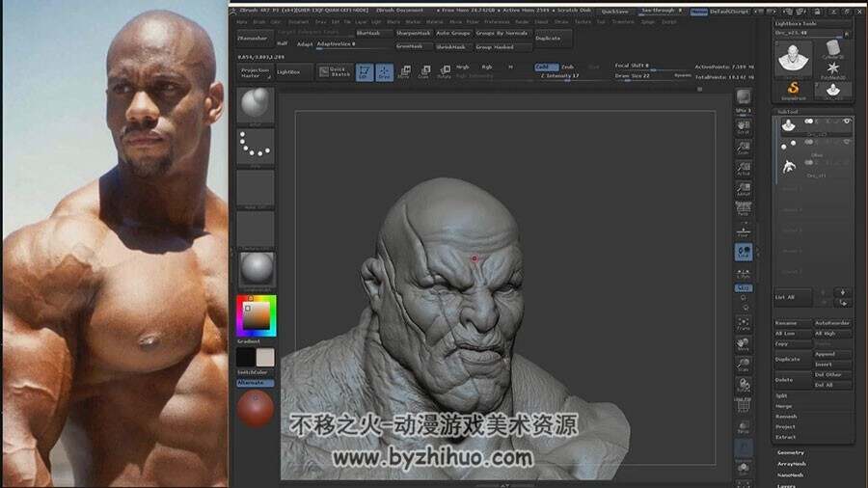Image resolution: width=868 pixels, height=488 pixels.
Task: Expand the Project subpalette
Action: point(785,426)
